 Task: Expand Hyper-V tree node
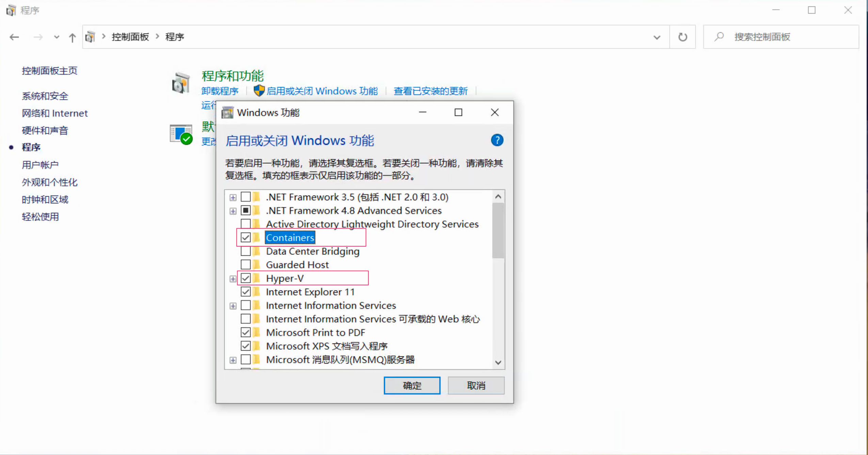click(x=233, y=279)
